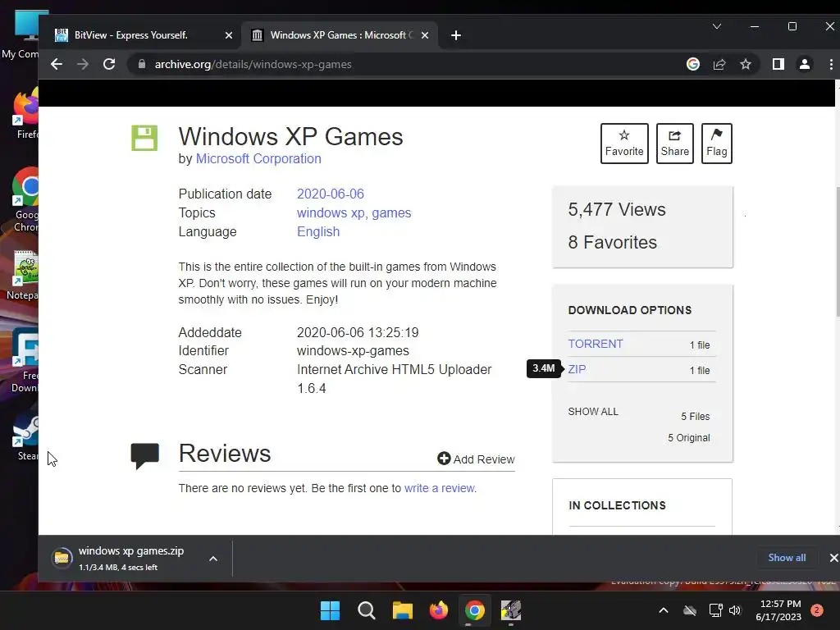840x630 pixels.
Task: Close the BitView tab
Action: point(229,35)
